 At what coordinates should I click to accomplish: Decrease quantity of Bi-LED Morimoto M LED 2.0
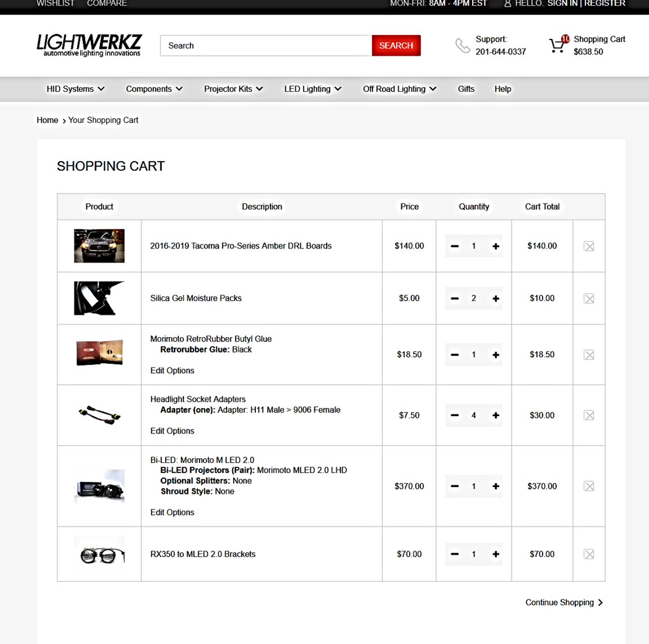[455, 486]
